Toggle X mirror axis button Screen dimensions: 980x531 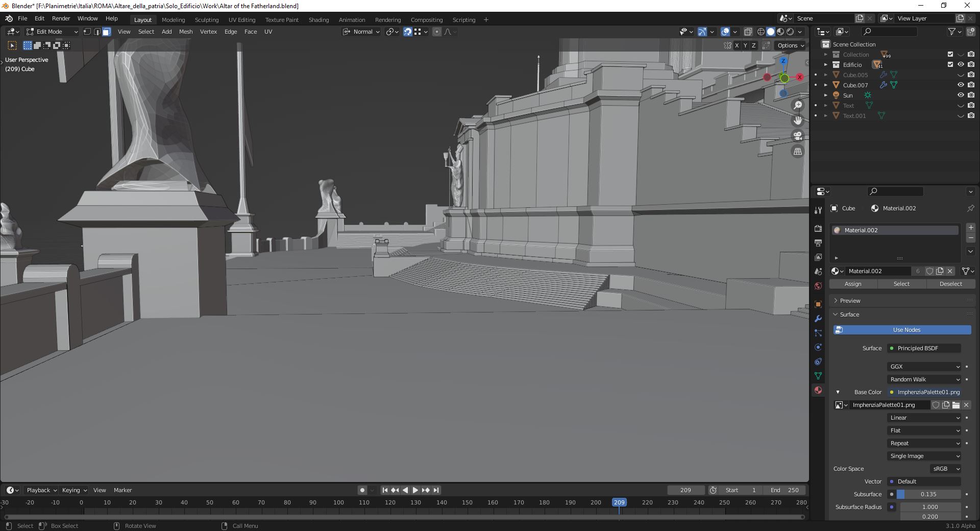pyautogui.click(x=737, y=45)
